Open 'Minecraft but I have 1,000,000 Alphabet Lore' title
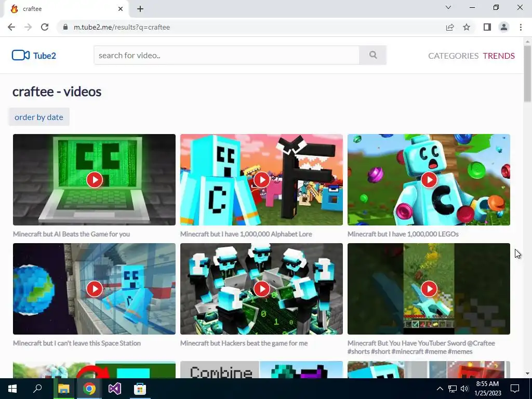532x399 pixels. click(x=246, y=234)
